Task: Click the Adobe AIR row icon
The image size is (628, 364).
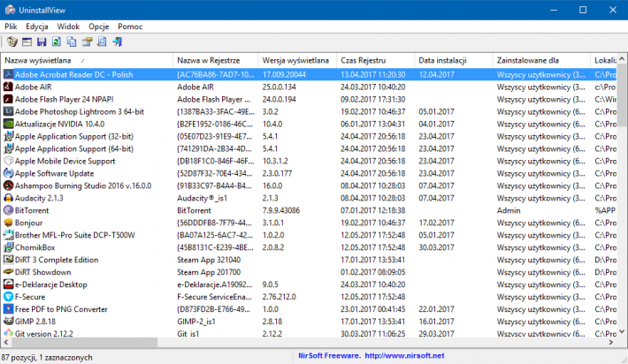Action: (8, 87)
